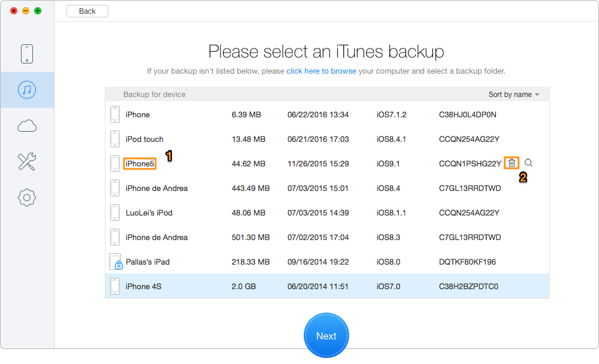Select the iTunes backup music note icon
This screenshot has height=364, width=599.
point(27,90)
